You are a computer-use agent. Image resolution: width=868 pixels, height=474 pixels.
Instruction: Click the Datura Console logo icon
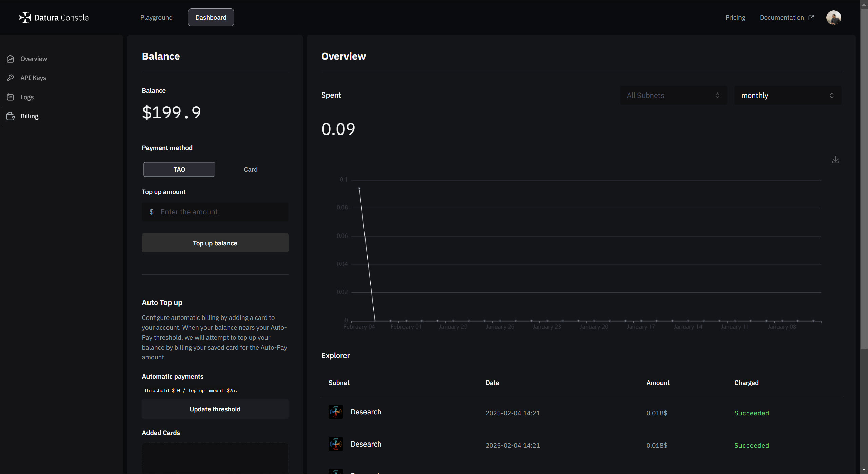[25, 17]
